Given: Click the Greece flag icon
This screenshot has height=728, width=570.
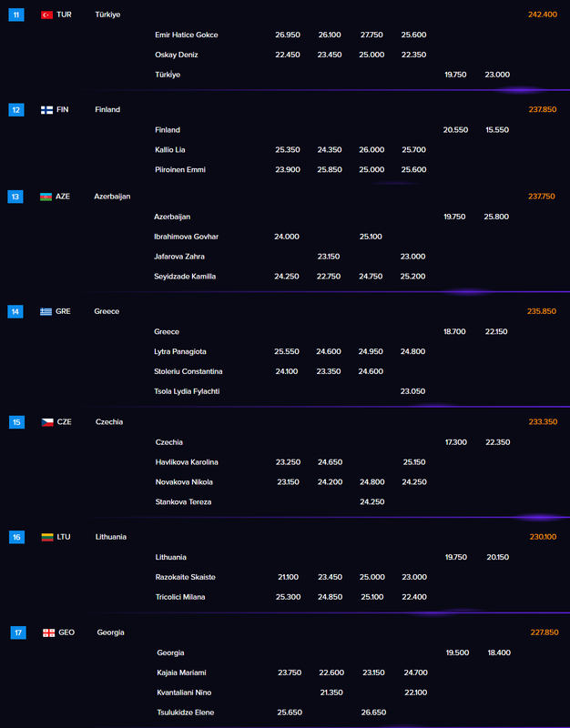Looking at the screenshot, I should [46, 311].
